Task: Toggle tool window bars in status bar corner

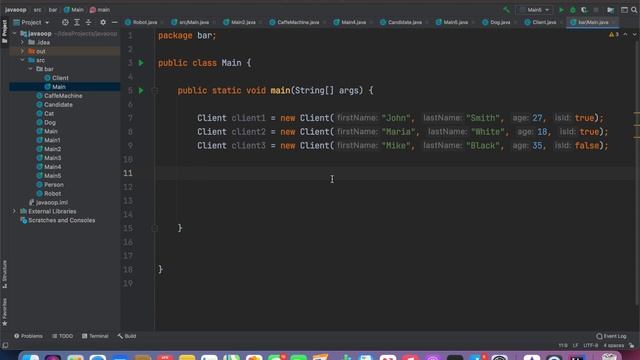Action: (x=5, y=346)
